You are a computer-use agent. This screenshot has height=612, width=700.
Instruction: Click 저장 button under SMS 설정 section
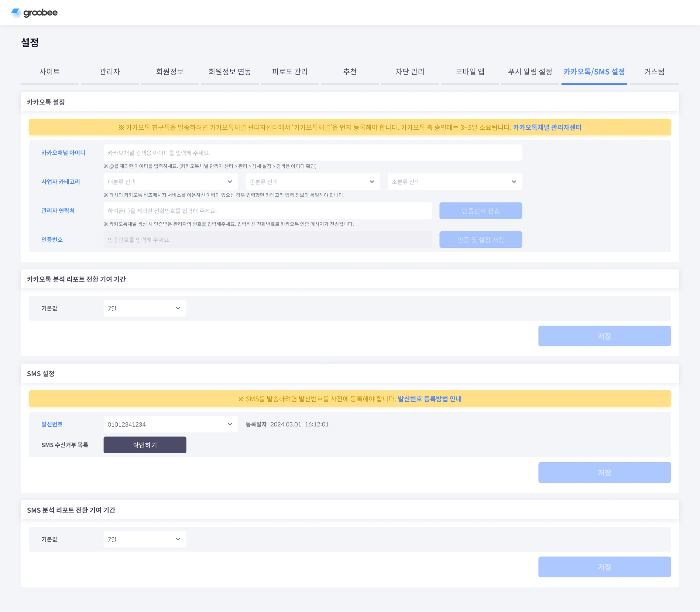coord(604,473)
